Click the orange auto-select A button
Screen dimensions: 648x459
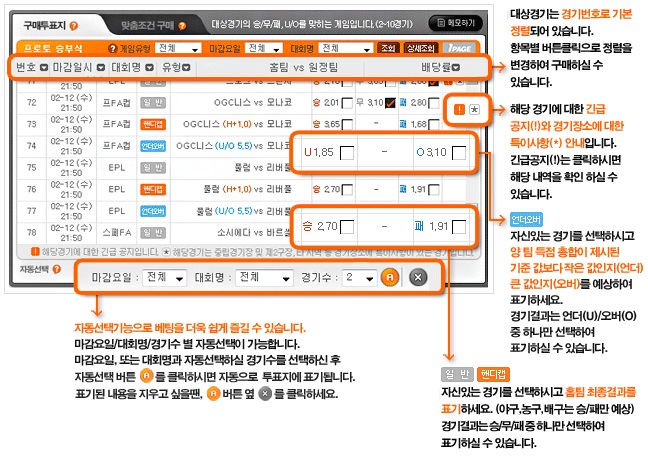click(x=390, y=277)
